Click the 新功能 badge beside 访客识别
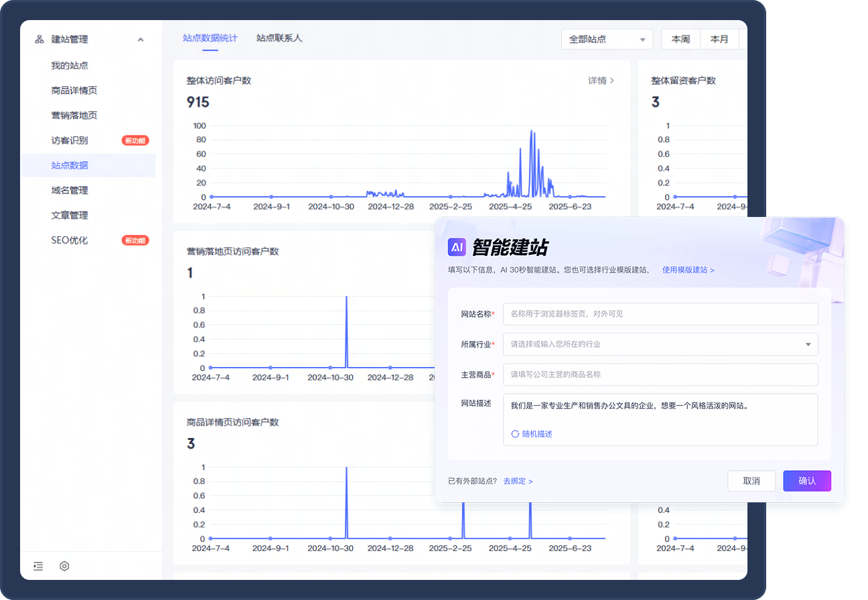Image resolution: width=868 pixels, height=600 pixels. (135, 141)
